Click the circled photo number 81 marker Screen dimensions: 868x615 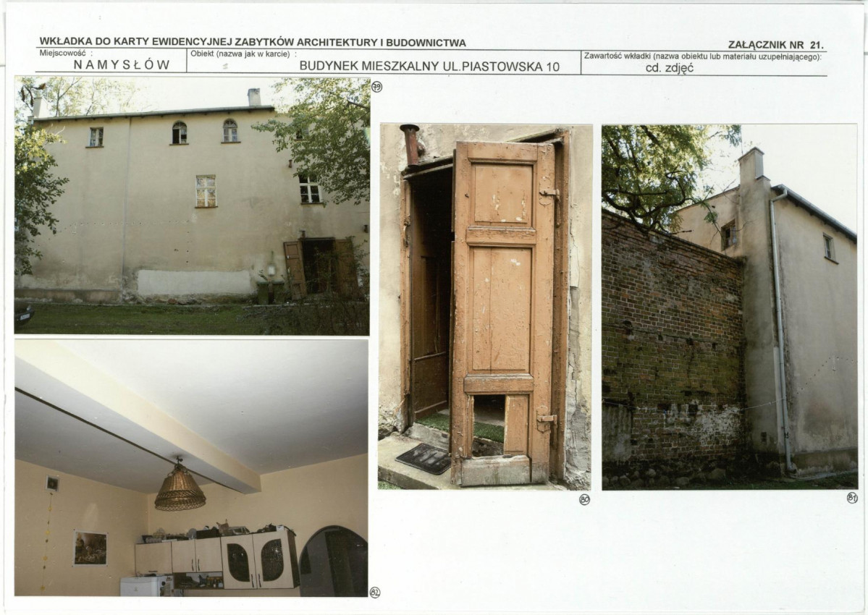851,498
